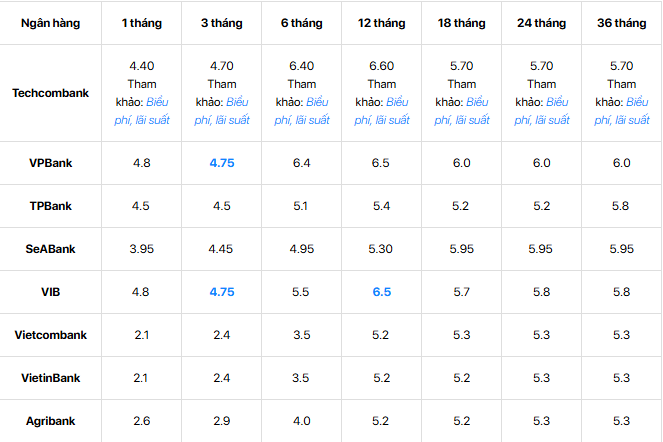
Task: Click the Agribank row label
Action: click(50, 421)
